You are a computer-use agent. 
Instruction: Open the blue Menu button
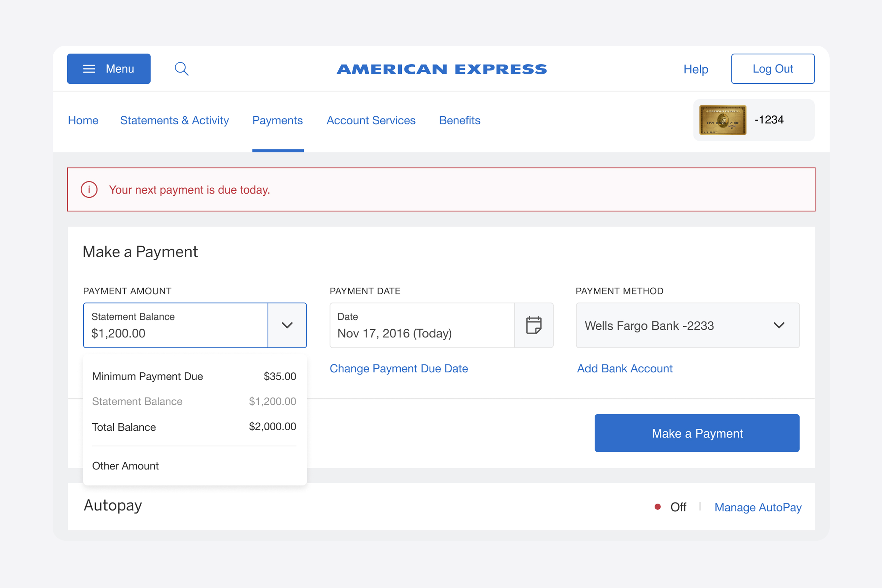point(109,69)
